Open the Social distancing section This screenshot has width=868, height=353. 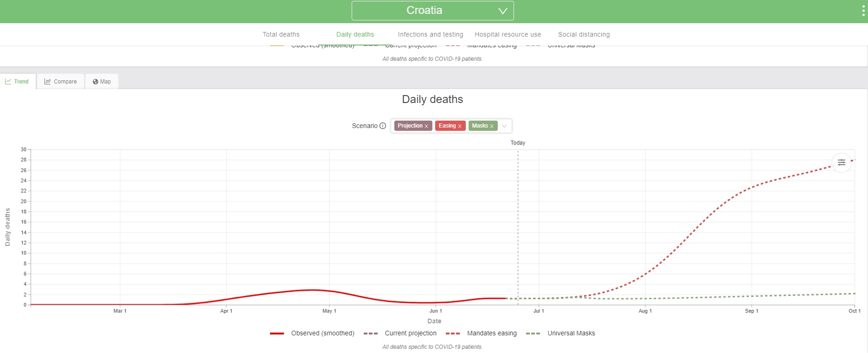[x=584, y=34]
